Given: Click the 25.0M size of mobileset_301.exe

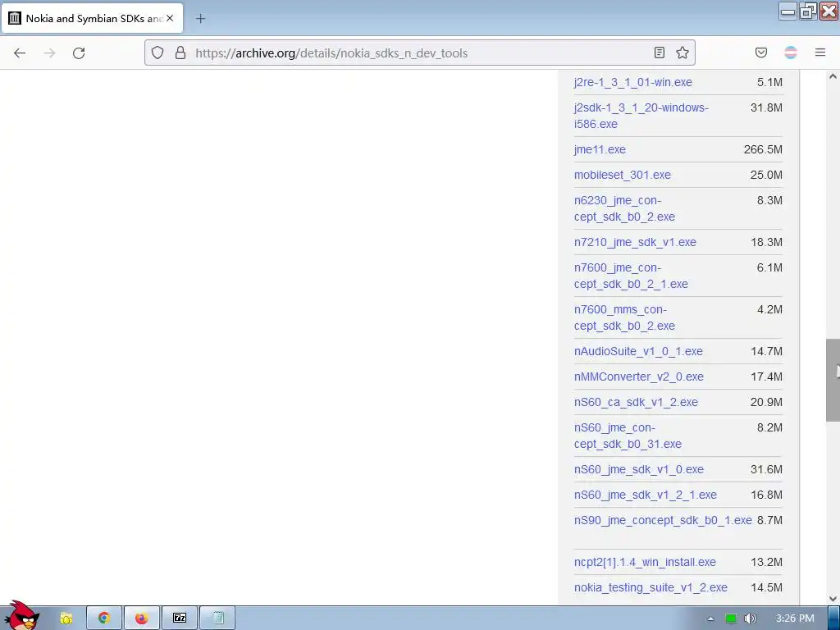Looking at the screenshot, I should point(766,175).
